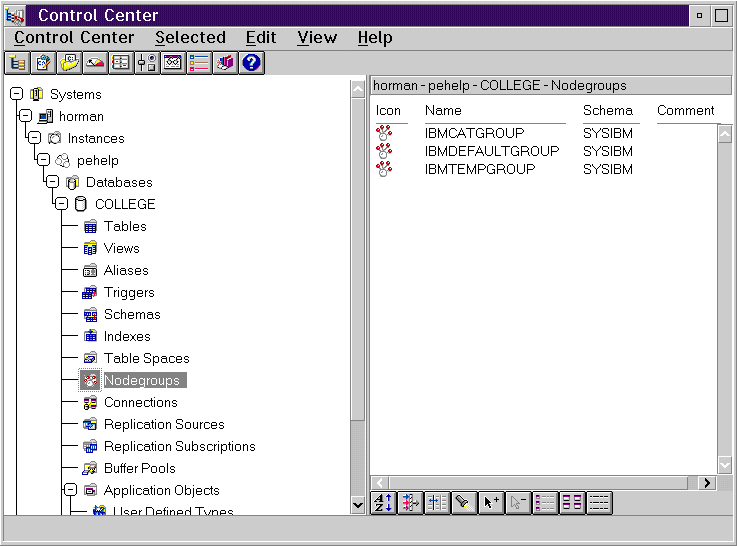Open the Script Center folder icon
The image size is (737, 546).
(69, 63)
